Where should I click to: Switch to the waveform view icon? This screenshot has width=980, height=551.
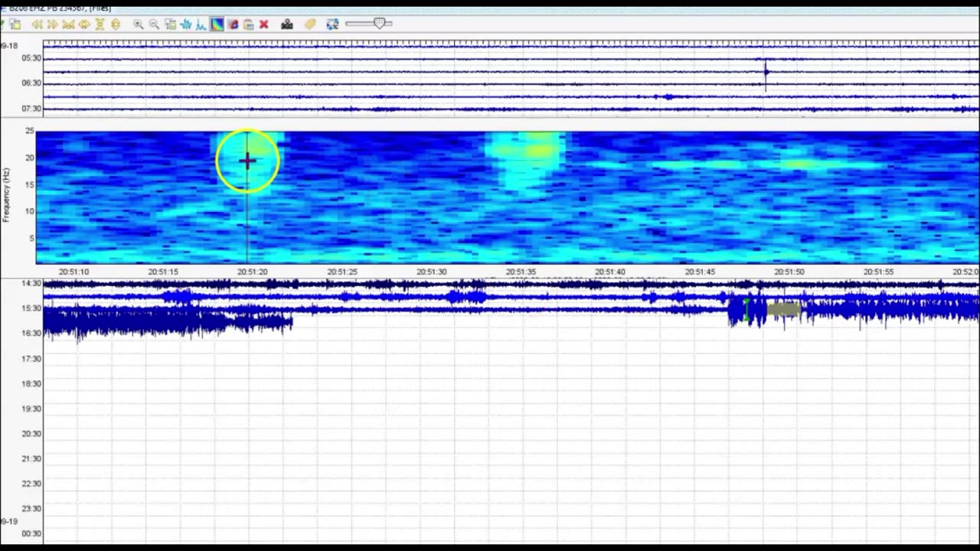[186, 24]
